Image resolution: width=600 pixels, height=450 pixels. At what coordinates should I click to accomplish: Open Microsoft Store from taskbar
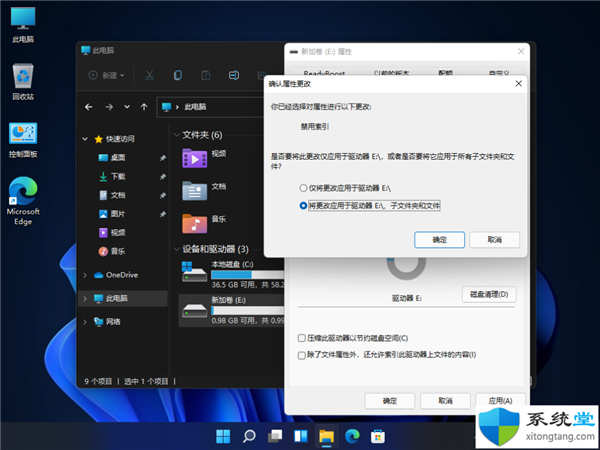[378, 436]
